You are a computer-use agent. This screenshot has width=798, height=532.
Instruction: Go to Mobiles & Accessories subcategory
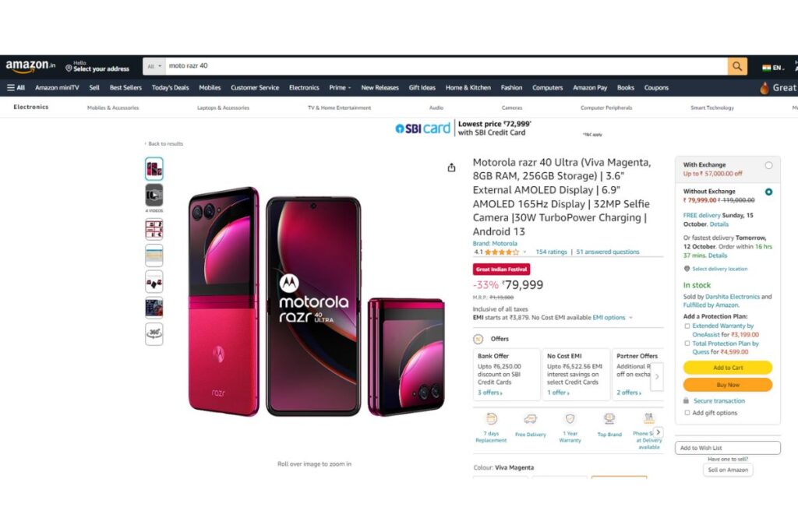click(113, 107)
